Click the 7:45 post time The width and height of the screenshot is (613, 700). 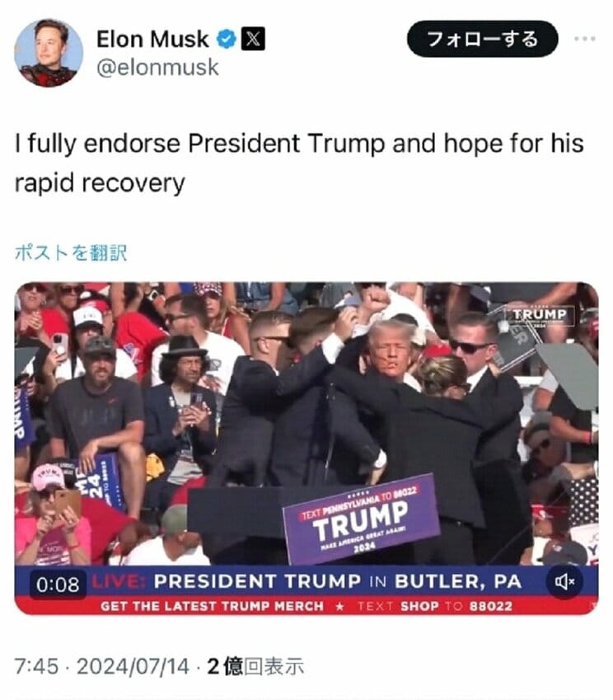coord(36,666)
